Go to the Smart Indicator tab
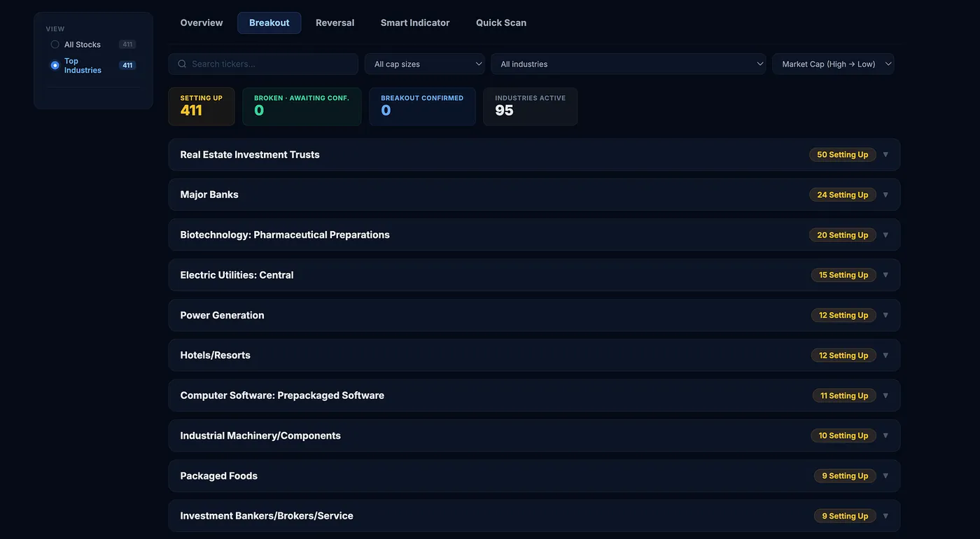980x539 pixels. tap(415, 22)
